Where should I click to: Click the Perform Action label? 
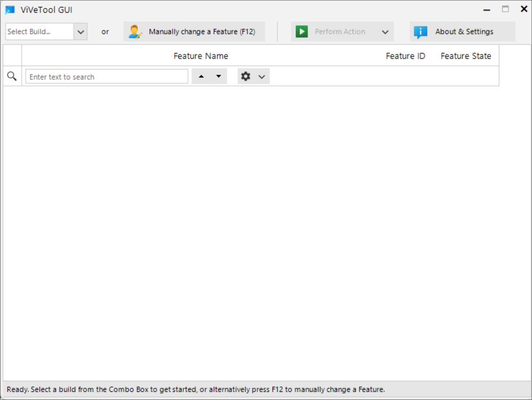coord(340,32)
